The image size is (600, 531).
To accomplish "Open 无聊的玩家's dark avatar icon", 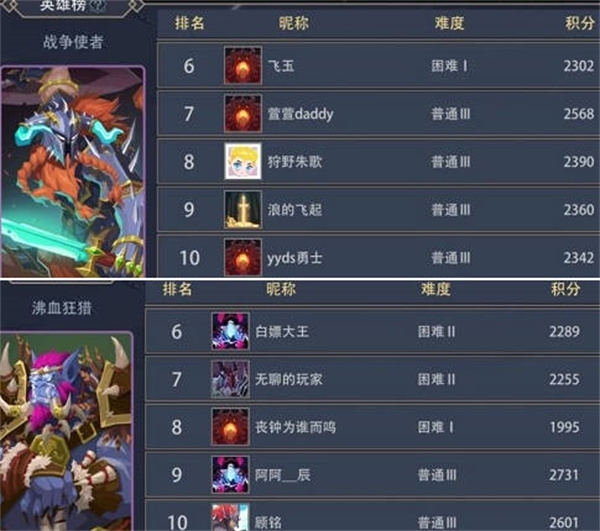I will coord(230,379).
